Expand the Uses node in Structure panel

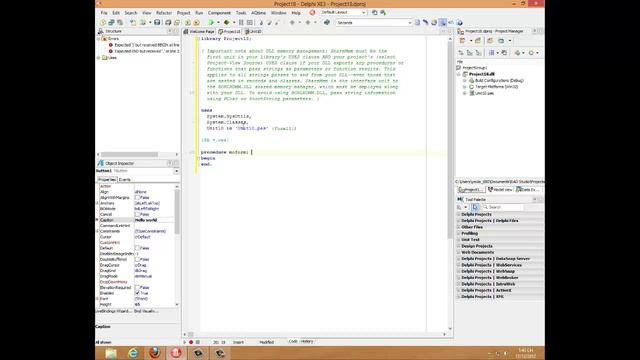point(98,58)
